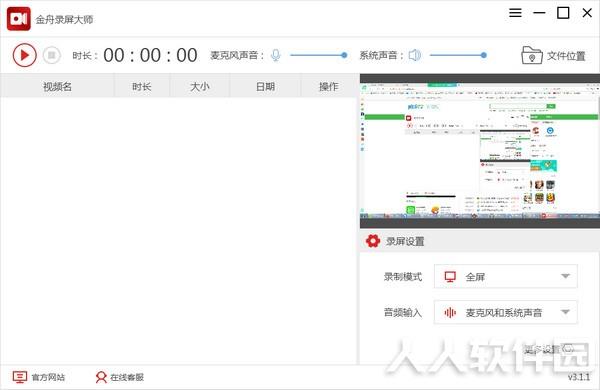This screenshot has width=600, height=390.
Task: Close the 金舟录屏大师 window
Action: [x=587, y=13]
